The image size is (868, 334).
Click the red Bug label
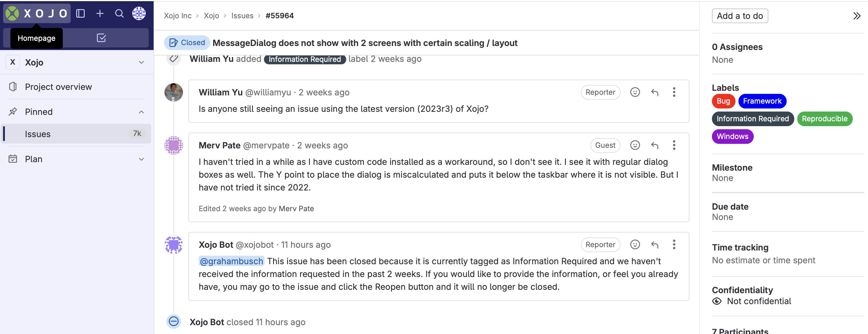(723, 101)
